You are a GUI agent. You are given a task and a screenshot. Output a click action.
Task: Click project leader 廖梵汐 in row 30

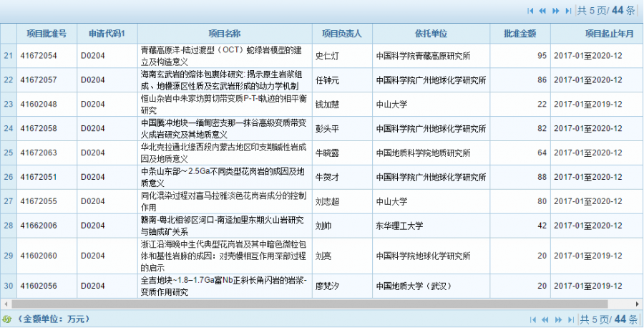point(327,286)
